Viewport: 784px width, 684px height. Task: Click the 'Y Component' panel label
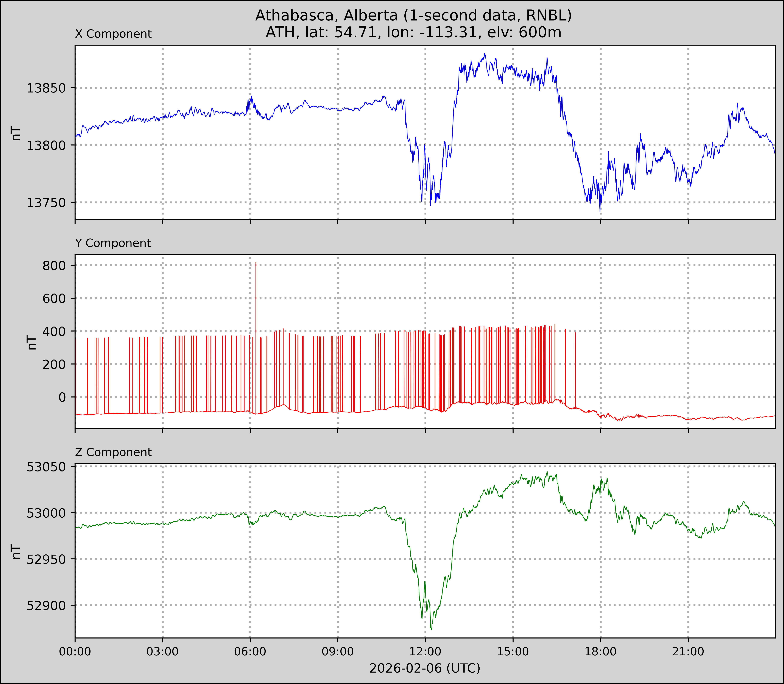pyautogui.click(x=113, y=243)
